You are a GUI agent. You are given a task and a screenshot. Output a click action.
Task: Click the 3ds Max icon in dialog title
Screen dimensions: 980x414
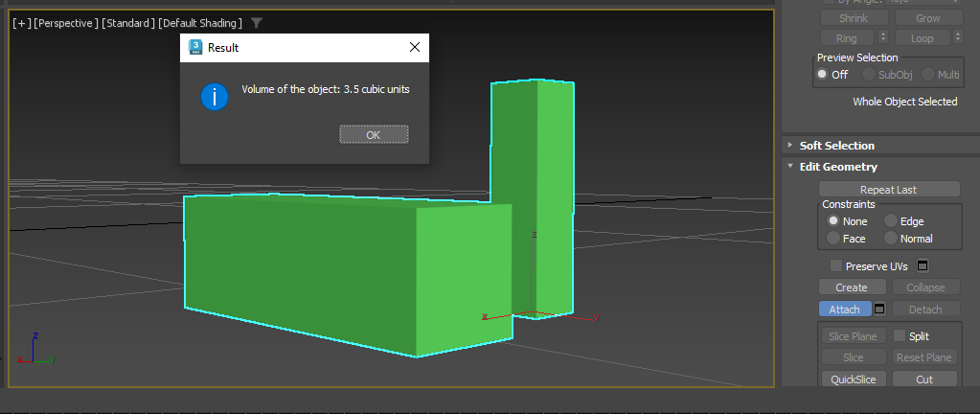pyautogui.click(x=195, y=48)
